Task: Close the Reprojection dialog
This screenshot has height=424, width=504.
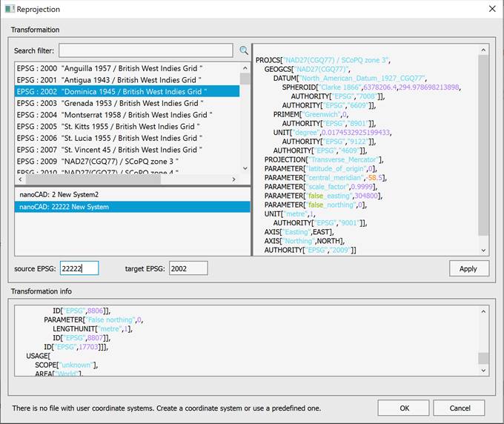Action: coord(491,9)
